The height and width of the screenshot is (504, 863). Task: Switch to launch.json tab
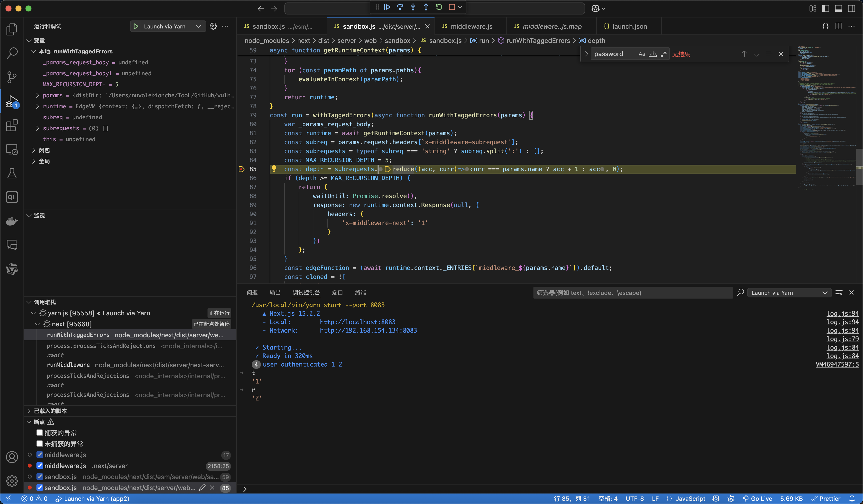[x=629, y=26]
